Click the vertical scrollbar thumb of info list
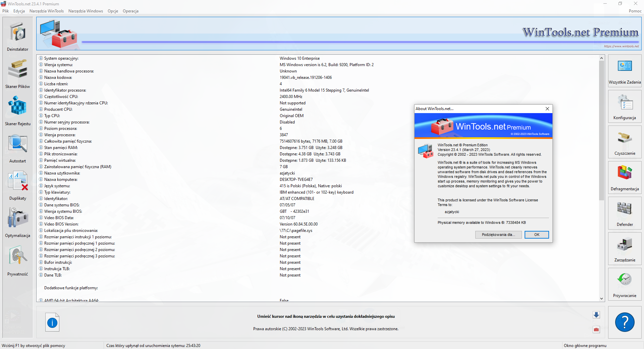Screen dimensions: 644x349 (601, 131)
